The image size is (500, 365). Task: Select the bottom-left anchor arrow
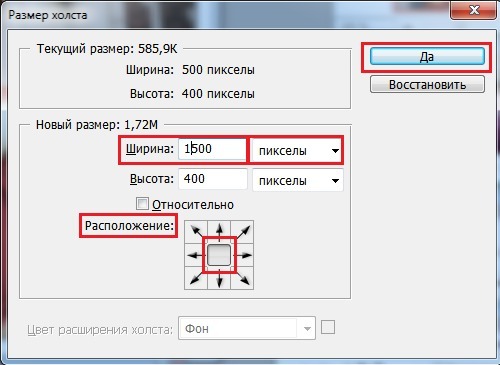pos(196,278)
